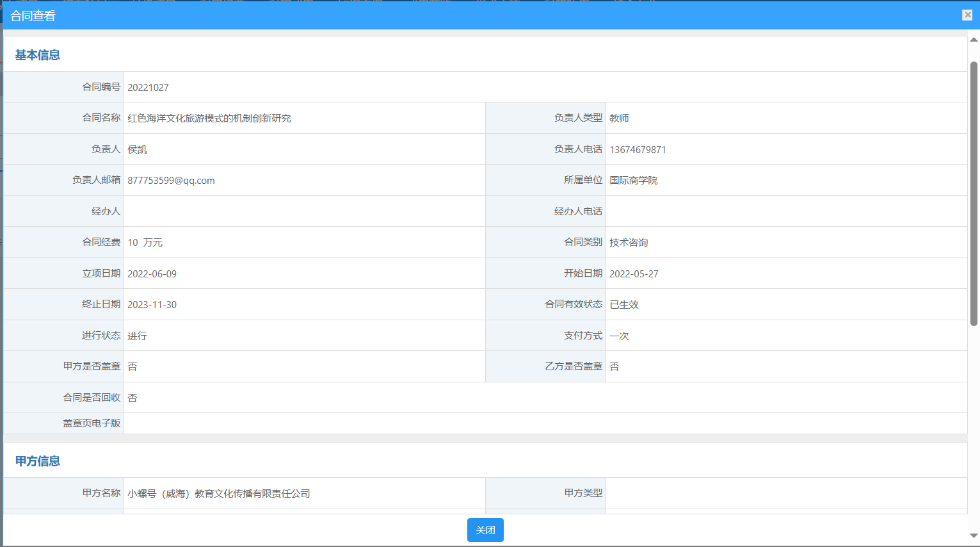The height and width of the screenshot is (547, 980).
Task: Click the 甲方名称 company name value
Action: click(x=218, y=494)
